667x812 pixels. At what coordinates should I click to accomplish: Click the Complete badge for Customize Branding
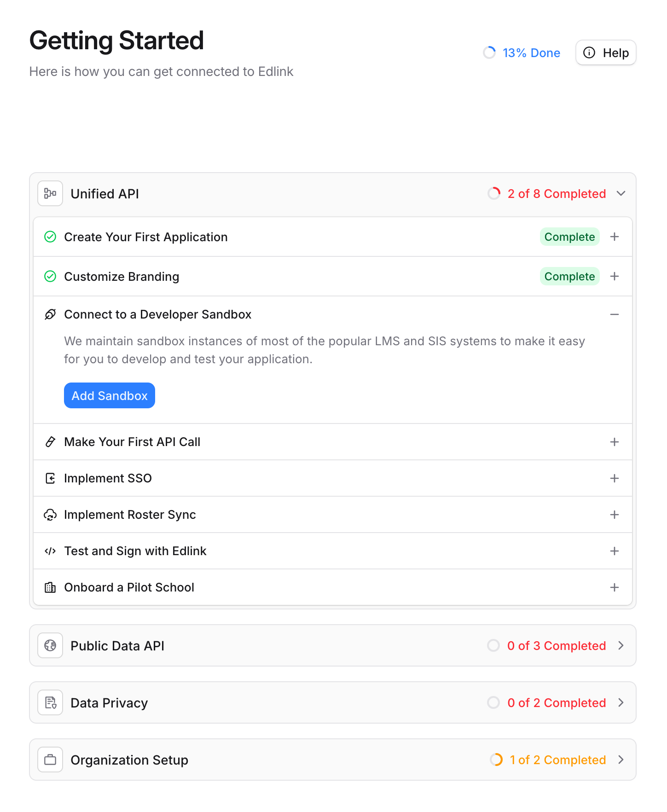[x=570, y=276]
